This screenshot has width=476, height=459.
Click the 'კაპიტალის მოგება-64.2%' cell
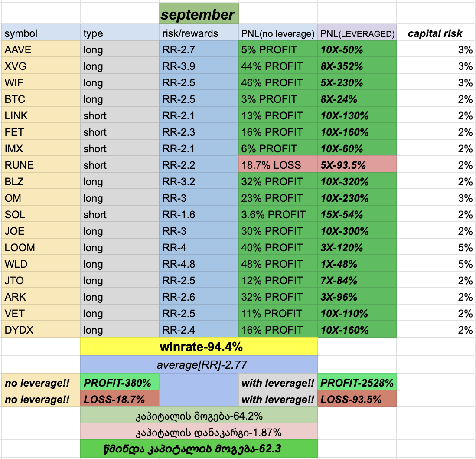[x=199, y=416]
